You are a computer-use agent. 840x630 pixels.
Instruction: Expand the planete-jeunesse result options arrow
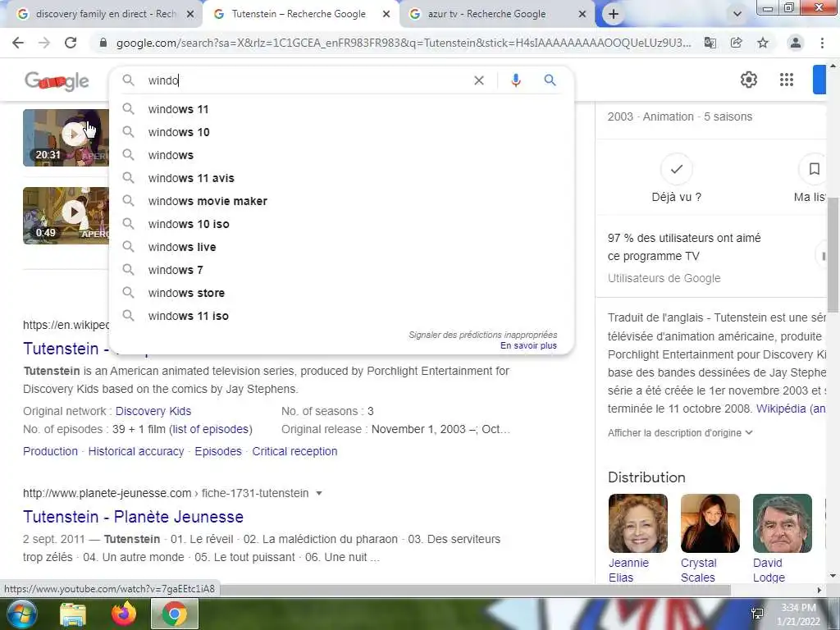pos(319,493)
